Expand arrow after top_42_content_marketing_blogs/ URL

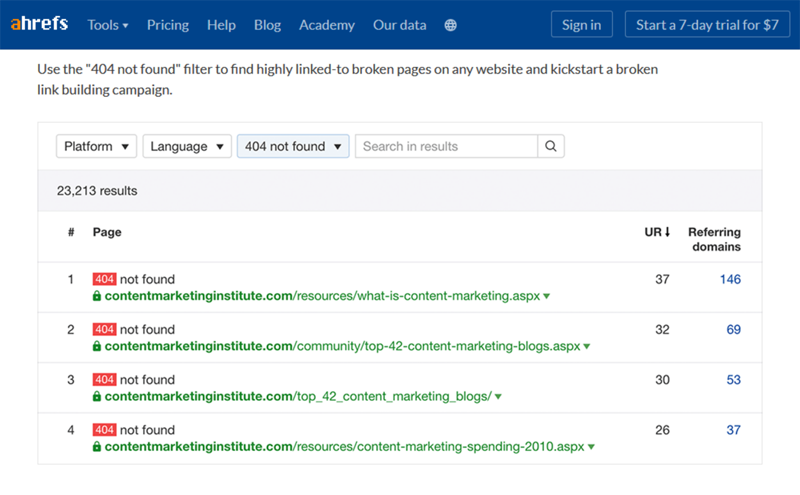(x=498, y=397)
